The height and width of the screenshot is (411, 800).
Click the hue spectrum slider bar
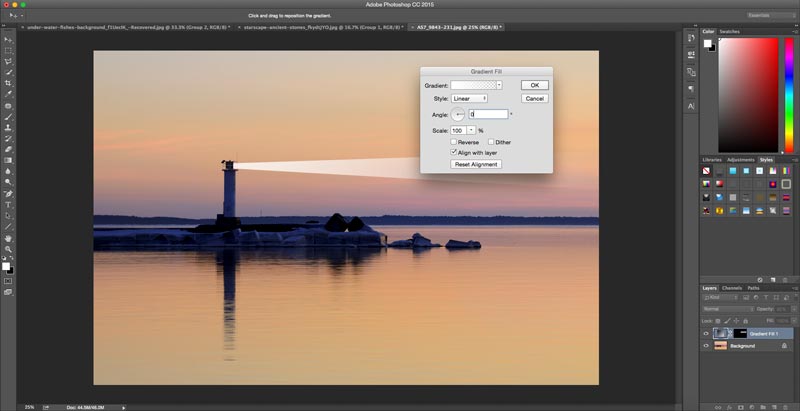(789, 95)
